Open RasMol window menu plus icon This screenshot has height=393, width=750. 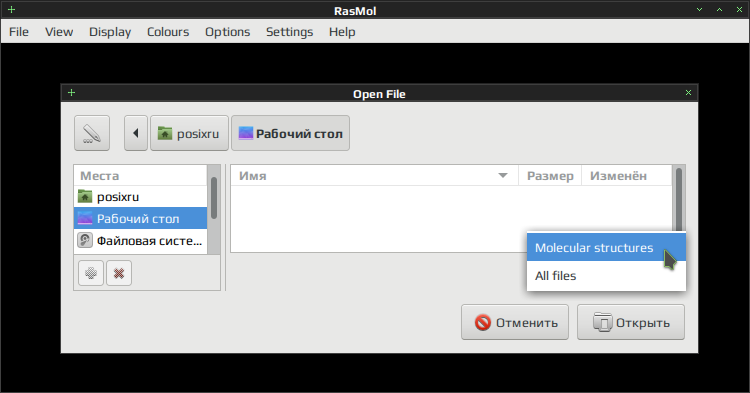[11, 10]
